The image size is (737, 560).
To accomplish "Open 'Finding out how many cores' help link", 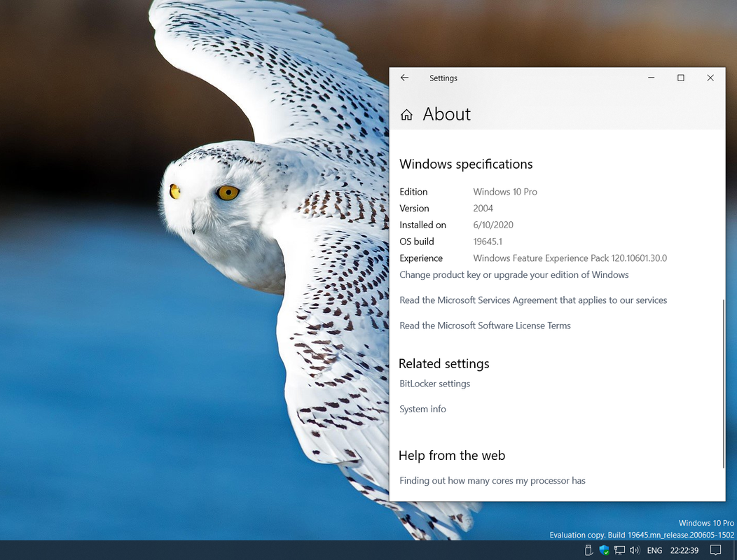I will [492, 481].
